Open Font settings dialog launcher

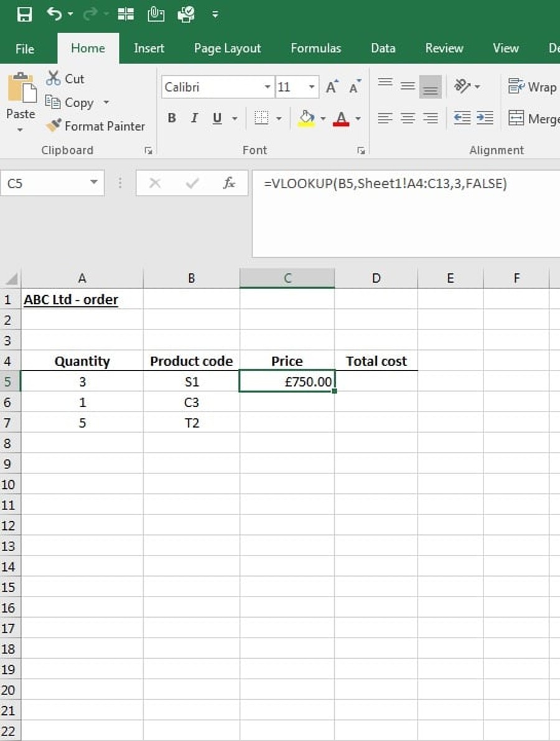point(361,150)
